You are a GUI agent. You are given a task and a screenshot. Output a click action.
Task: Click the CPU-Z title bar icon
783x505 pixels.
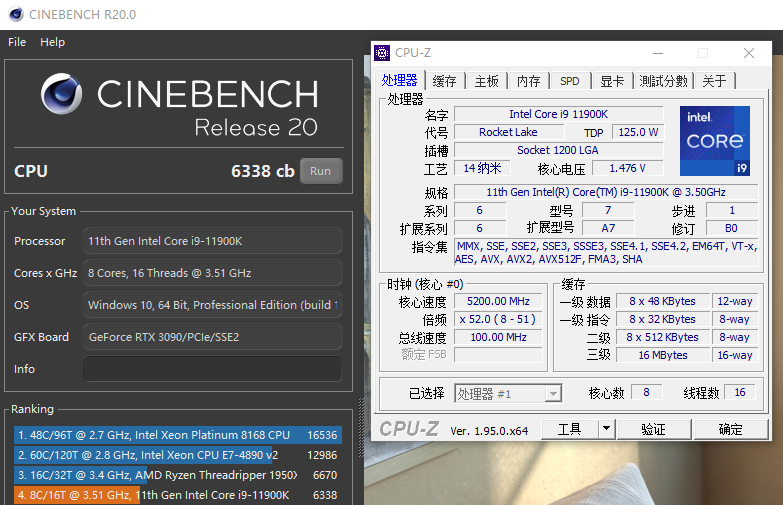click(x=383, y=53)
